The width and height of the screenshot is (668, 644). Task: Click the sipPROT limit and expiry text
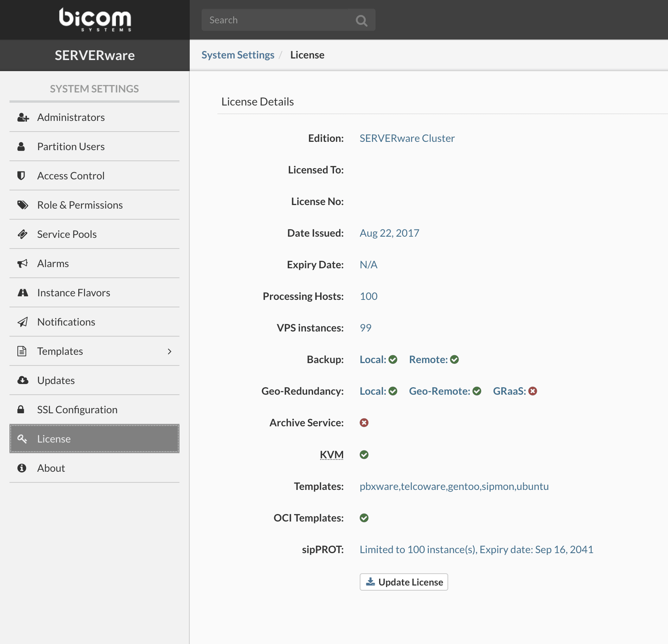pos(476,550)
